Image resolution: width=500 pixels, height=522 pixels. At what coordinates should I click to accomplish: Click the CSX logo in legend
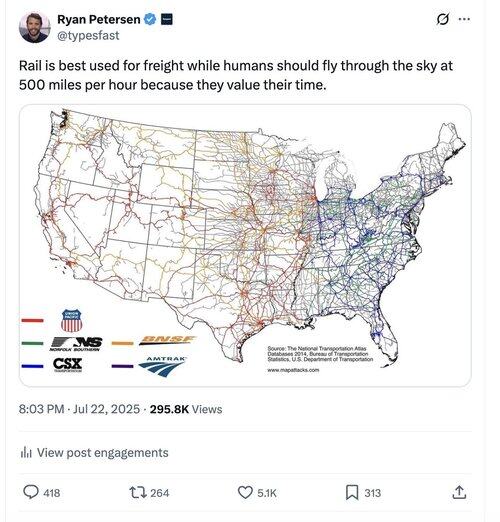(67, 365)
